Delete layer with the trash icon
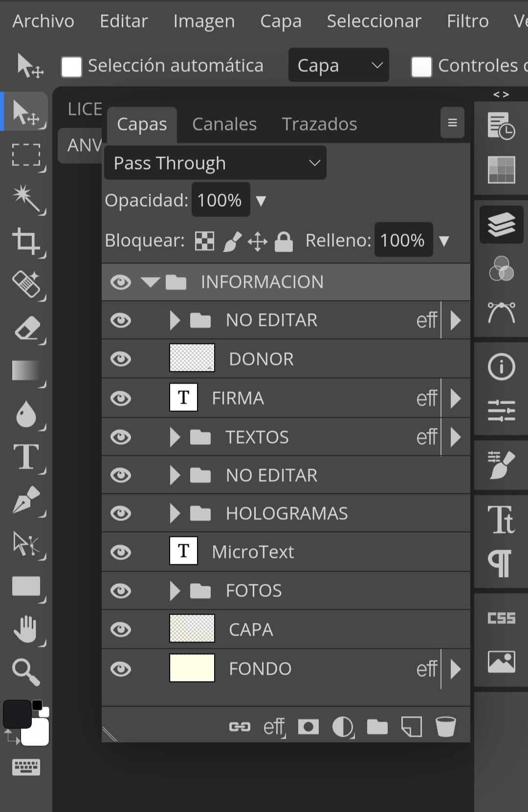Image resolution: width=528 pixels, height=812 pixels. (446, 727)
